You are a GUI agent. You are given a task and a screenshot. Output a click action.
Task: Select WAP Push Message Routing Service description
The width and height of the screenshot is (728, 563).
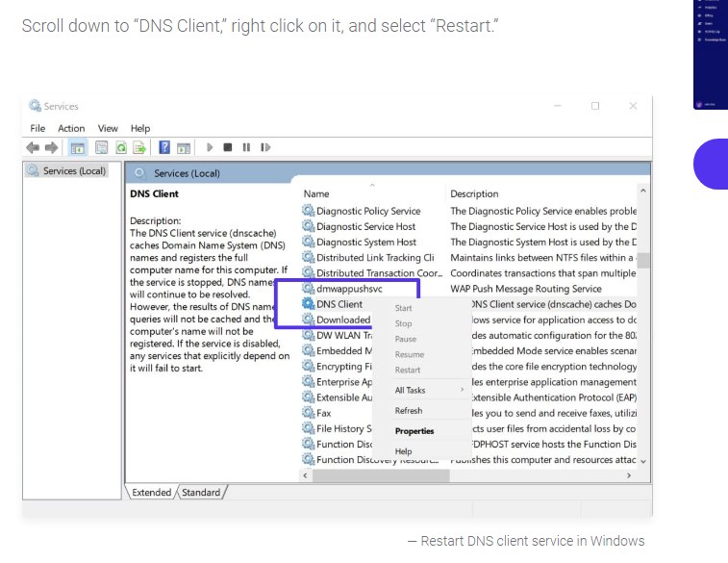pyautogui.click(x=526, y=289)
